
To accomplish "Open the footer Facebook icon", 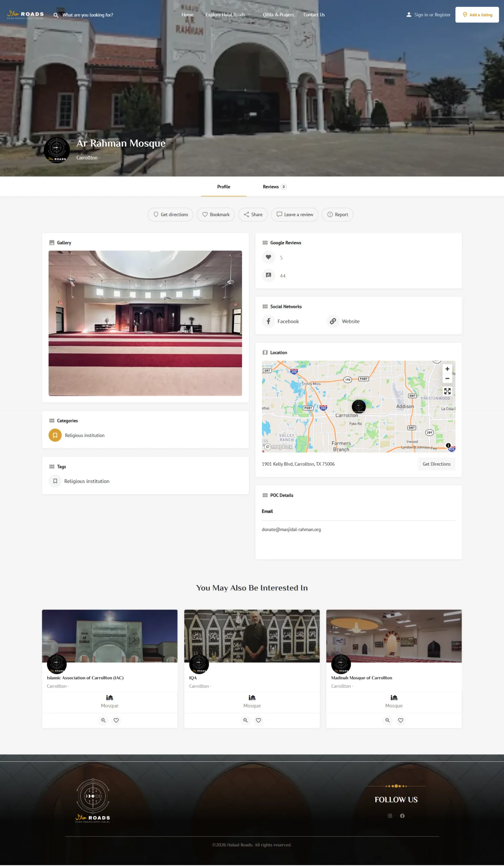I will click(x=402, y=816).
